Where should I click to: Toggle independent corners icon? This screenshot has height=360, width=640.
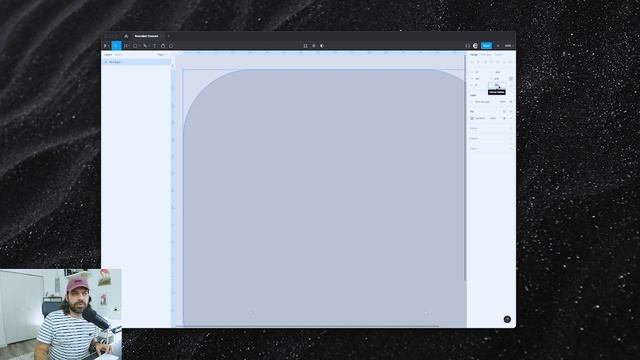(x=511, y=85)
